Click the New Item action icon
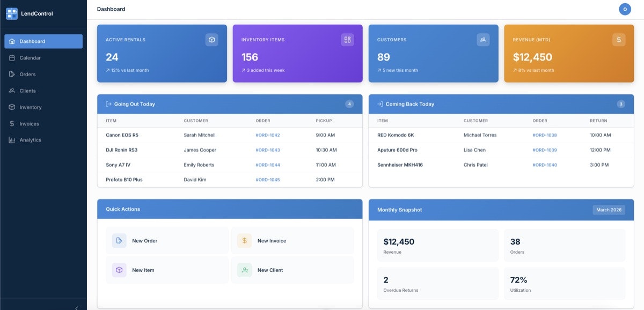This screenshot has width=644, height=310. (119, 270)
